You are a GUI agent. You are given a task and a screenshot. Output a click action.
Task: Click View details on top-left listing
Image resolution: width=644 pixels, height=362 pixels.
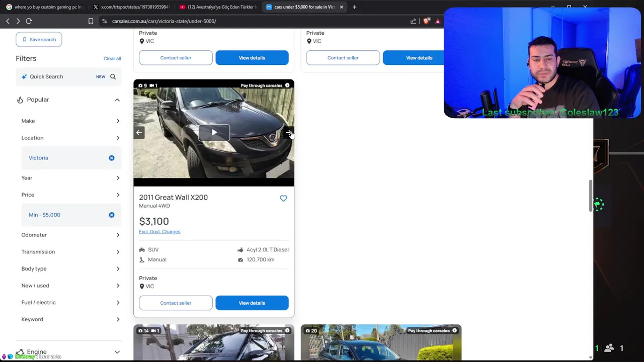[252, 58]
